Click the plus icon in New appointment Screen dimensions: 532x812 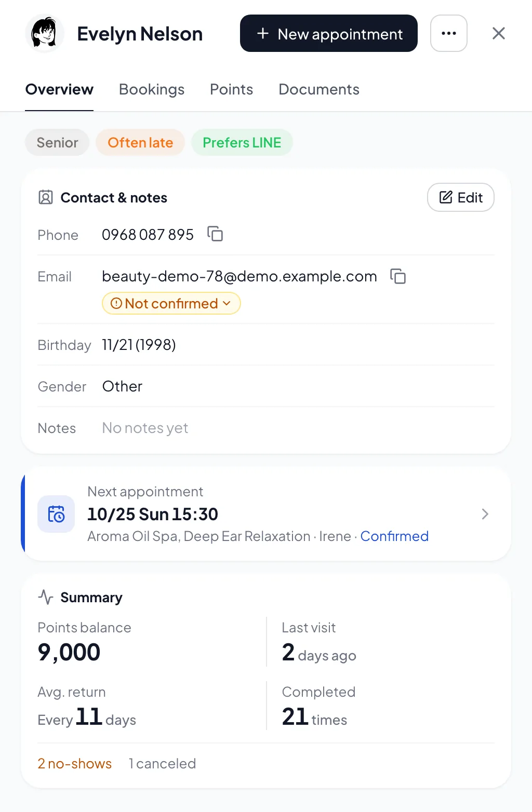(x=263, y=33)
